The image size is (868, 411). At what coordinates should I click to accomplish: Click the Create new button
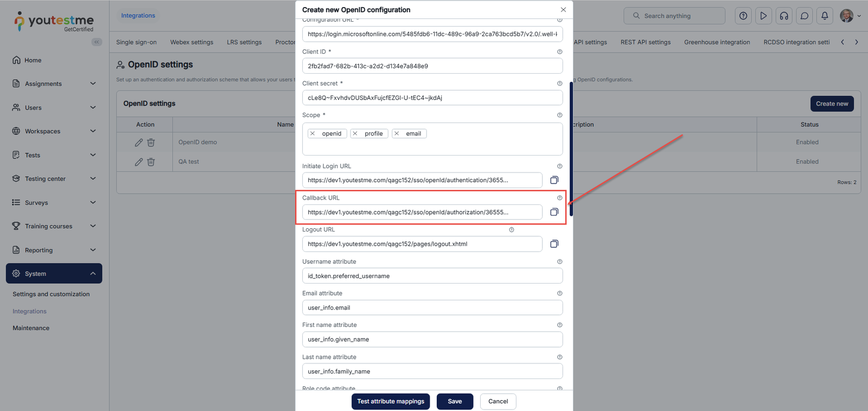click(x=832, y=104)
